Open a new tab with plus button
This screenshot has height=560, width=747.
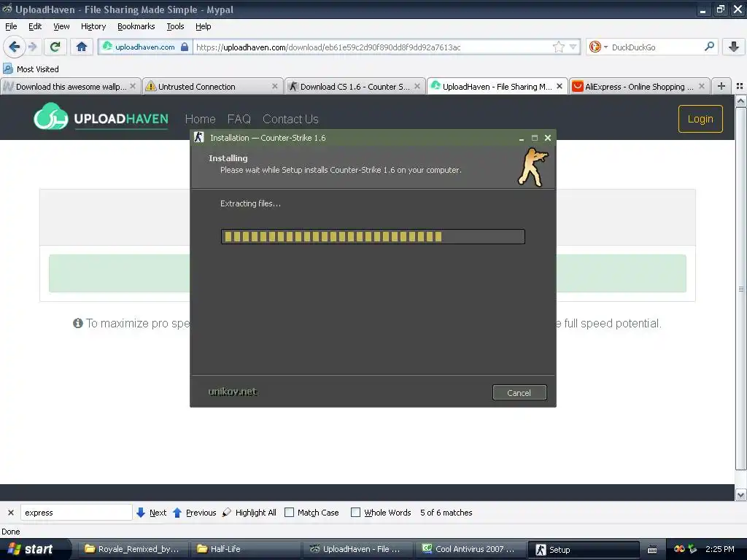tap(721, 86)
